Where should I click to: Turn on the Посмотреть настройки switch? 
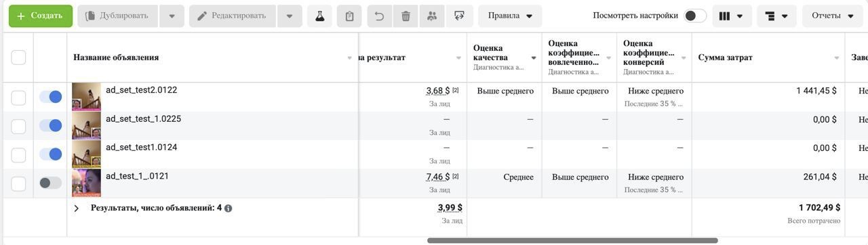(694, 16)
